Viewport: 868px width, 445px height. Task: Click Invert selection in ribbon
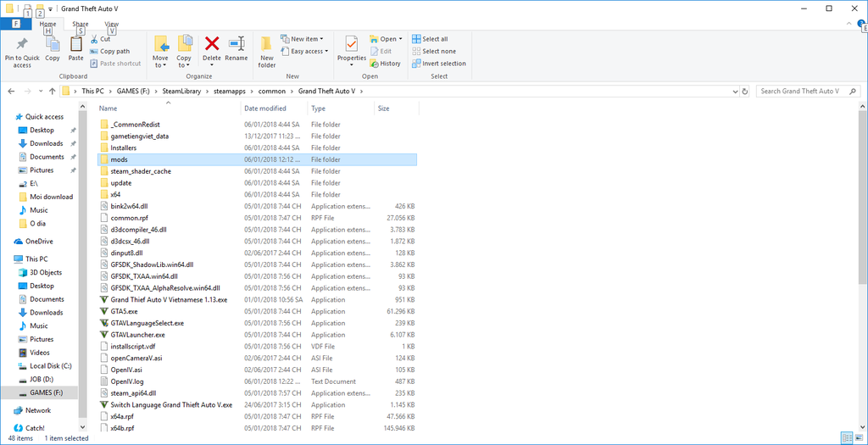[x=439, y=64]
